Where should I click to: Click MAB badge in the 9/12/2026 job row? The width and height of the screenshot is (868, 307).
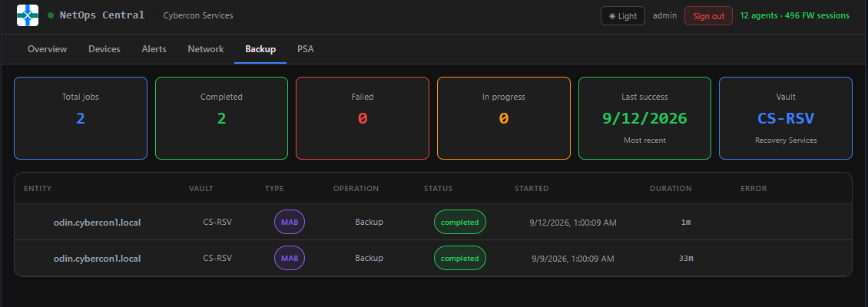pyautogui.click(x=290, y=223)
